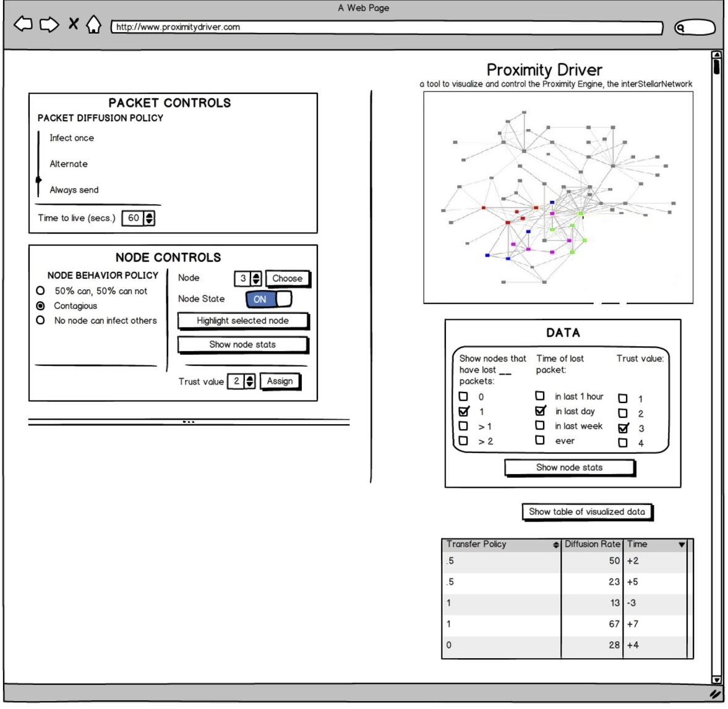Select the Infect once diffusion policy
Image resolution: width=728 pixels, height=709 pixels.
click(x=72, y=138)
